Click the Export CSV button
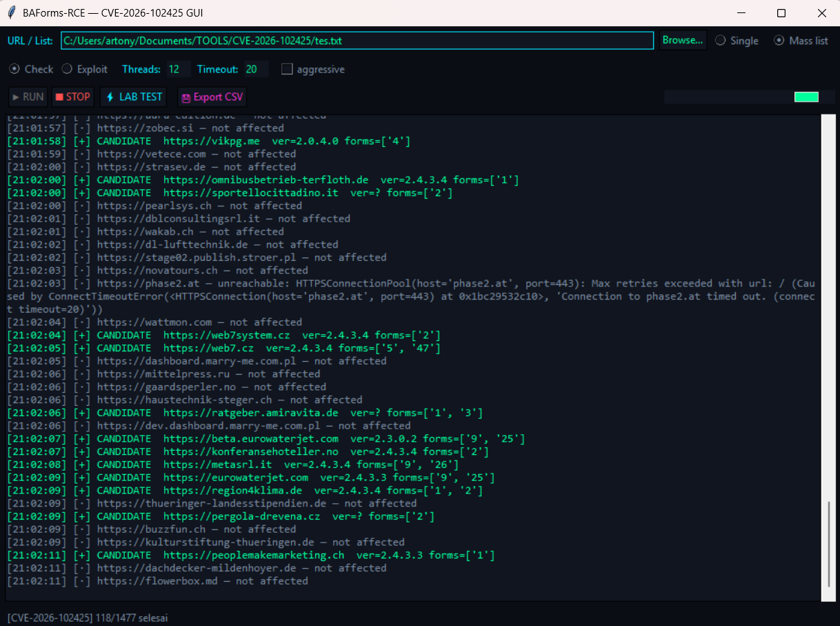The height and width of the screenshot is (626, 840). point(212,97)
